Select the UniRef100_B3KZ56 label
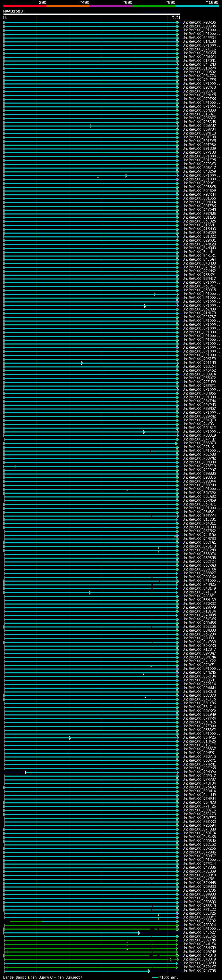Screen dimensions: 222x980 pos(199,848)
